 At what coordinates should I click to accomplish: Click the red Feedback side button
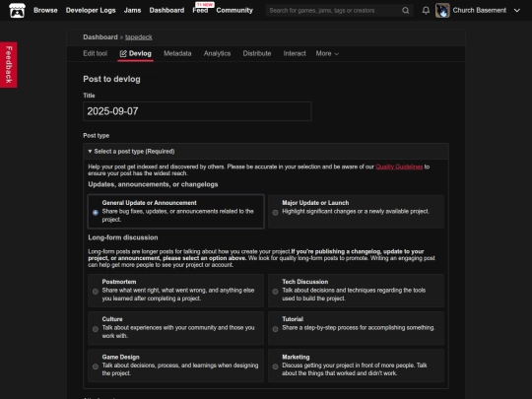(9, 64)
